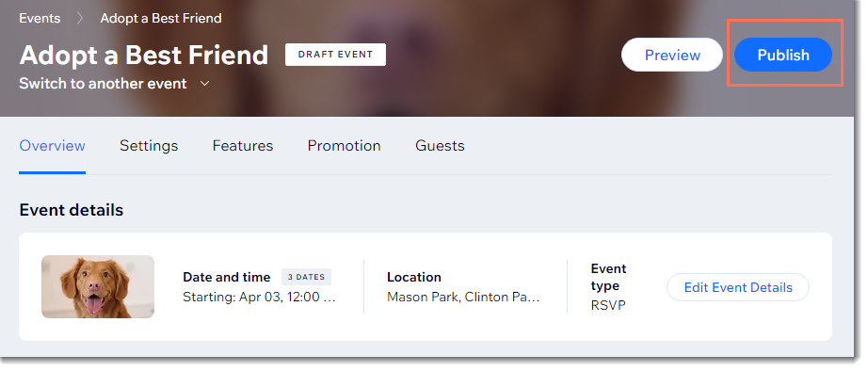Click the event start date text
The height and width of the screenshot is (371, 868).
[259, 298]
